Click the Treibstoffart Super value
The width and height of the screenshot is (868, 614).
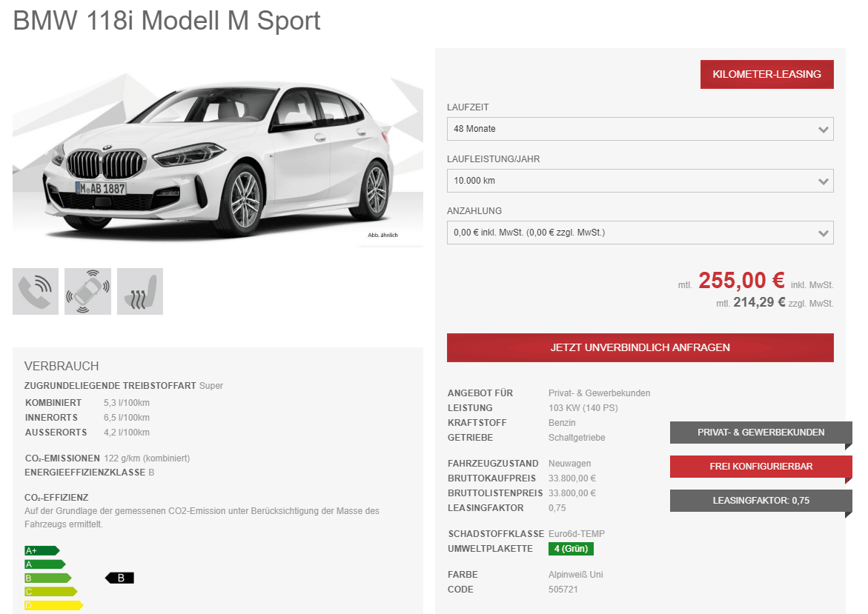tap(211, 386)
